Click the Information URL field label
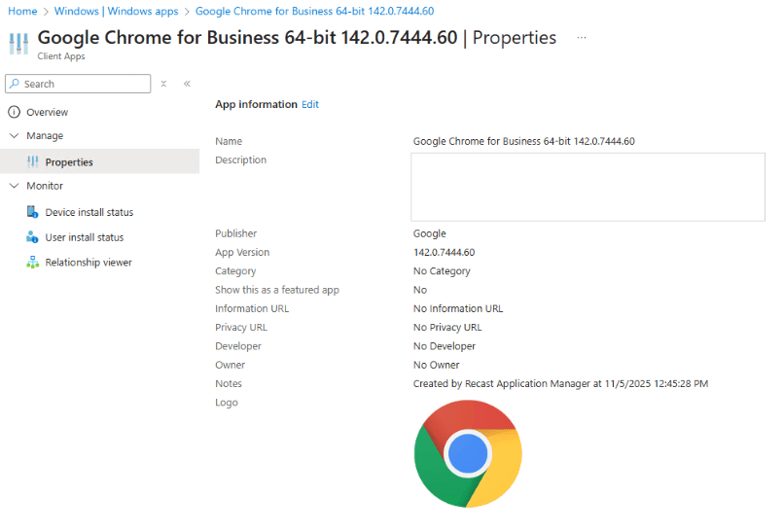Image resolution: width=783 pixels, height=532 pixels. click(x=252, y=308)
